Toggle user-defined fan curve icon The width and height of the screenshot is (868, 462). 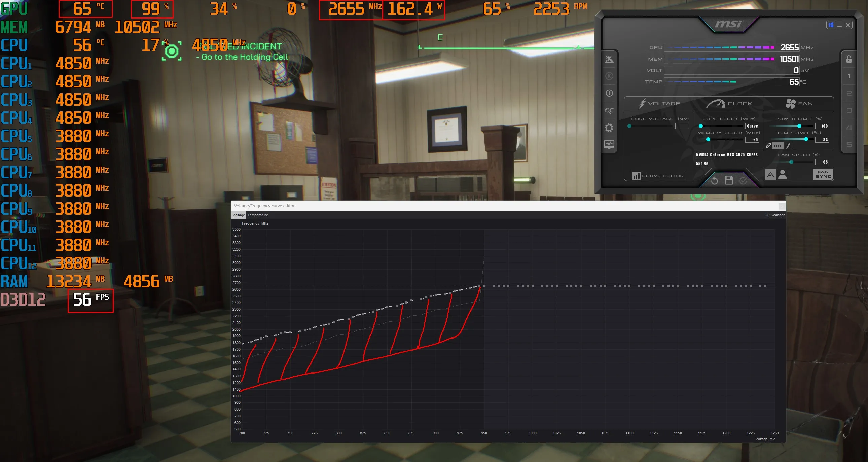coord(783,175)
